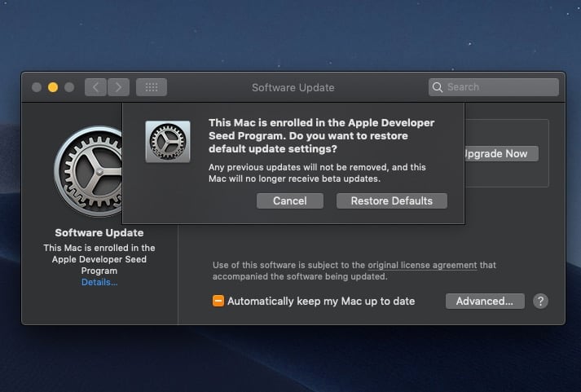
Task: Click Restore Defaults in the dialog
Action: pyautogui.click(x=392, y=200)
